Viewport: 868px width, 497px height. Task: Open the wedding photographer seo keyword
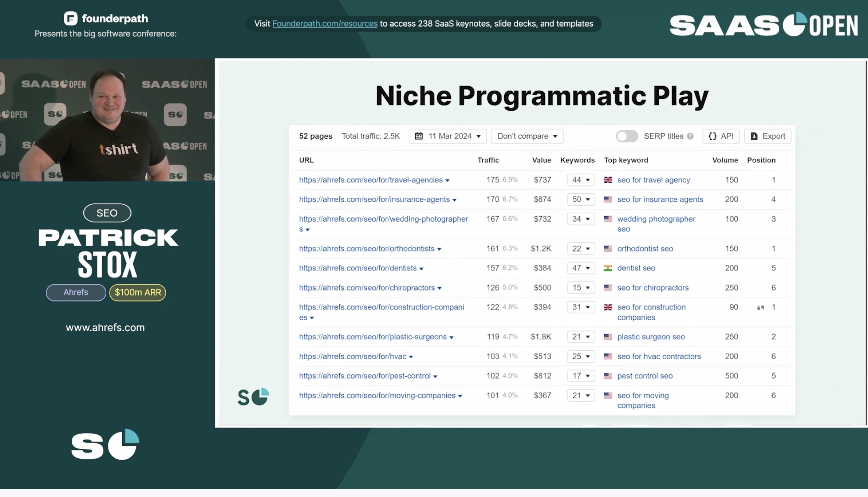click(x=656, y=224)
